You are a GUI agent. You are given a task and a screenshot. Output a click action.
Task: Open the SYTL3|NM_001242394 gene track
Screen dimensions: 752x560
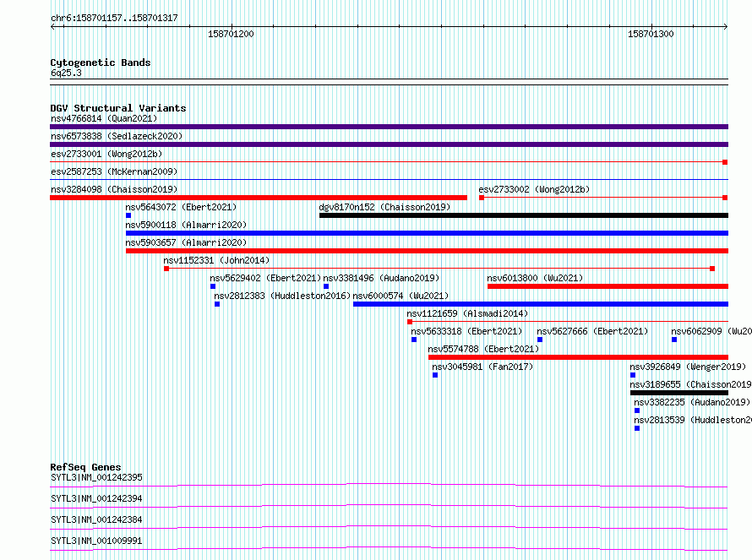point(389,507)
